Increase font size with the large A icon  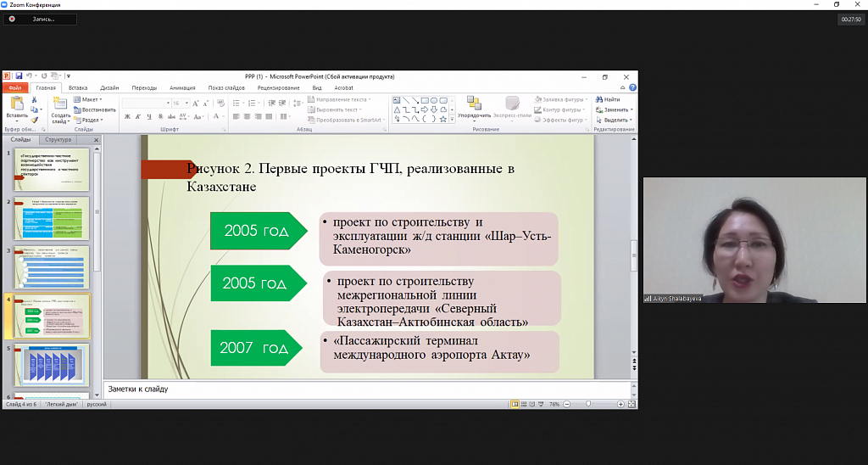tap(196, 104)
